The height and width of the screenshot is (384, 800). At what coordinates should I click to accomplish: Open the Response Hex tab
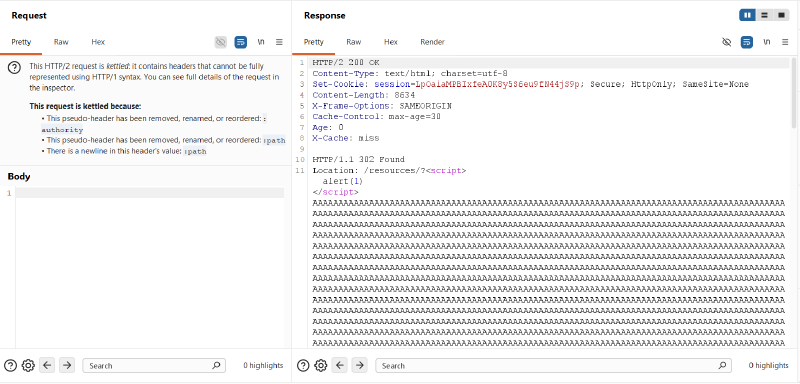pos(391,42)
